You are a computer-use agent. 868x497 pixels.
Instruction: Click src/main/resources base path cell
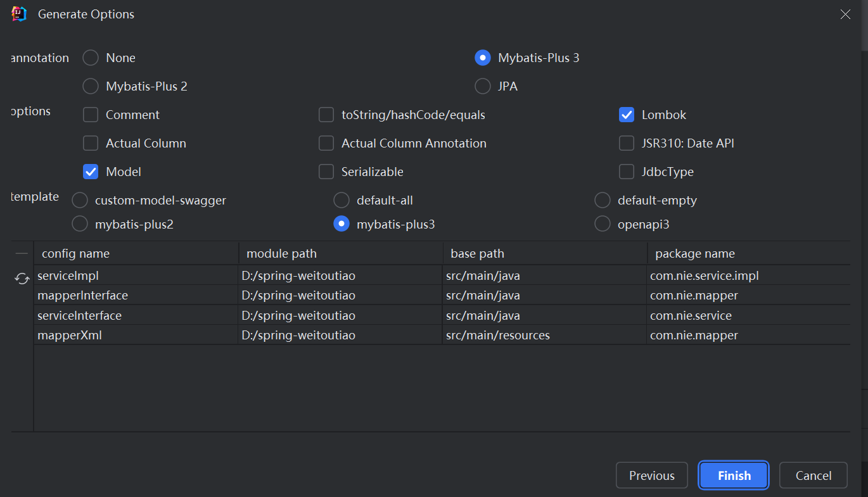[544, 335]
